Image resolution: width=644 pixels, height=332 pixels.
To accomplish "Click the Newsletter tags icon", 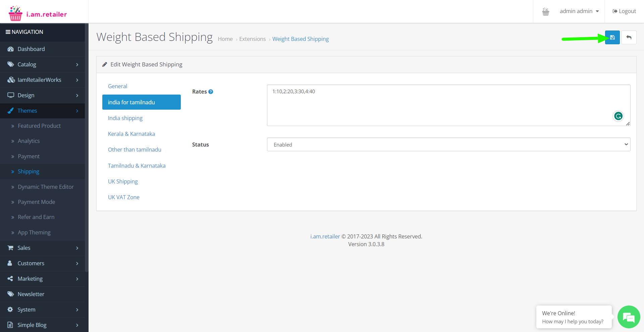I will pos(10,294).
